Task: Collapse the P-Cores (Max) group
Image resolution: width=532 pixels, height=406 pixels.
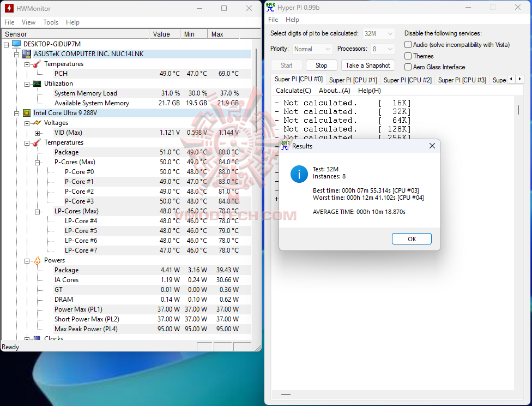Action: coord(37,163)
